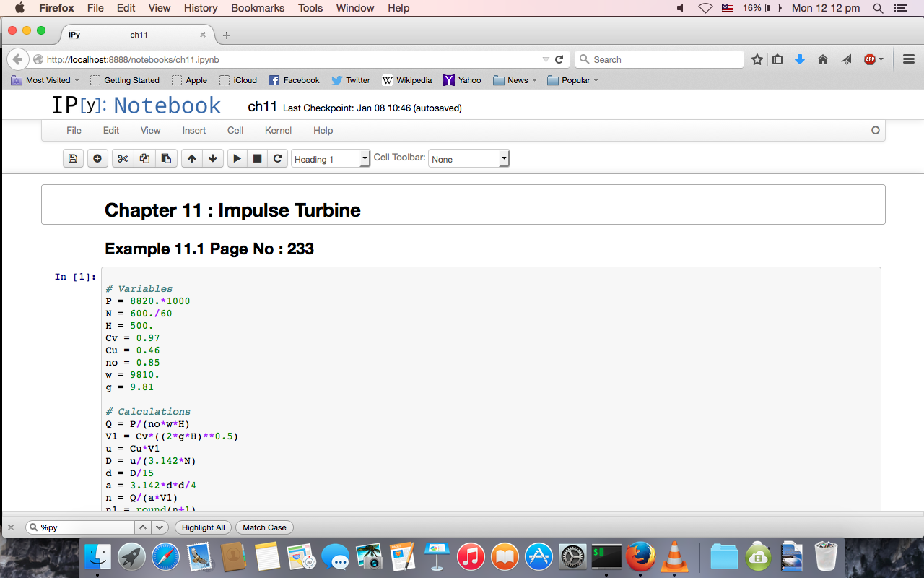This screenshot has height=578, width=924.
Task: Click the find bar text field
Action: [x=85, y=527]
